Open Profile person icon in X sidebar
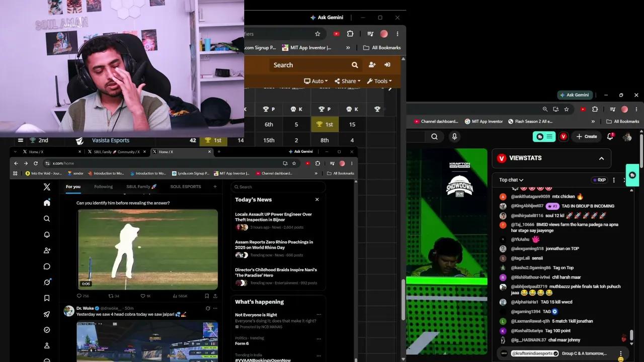This screenshot has height=362, width=644. coord(47,346)
